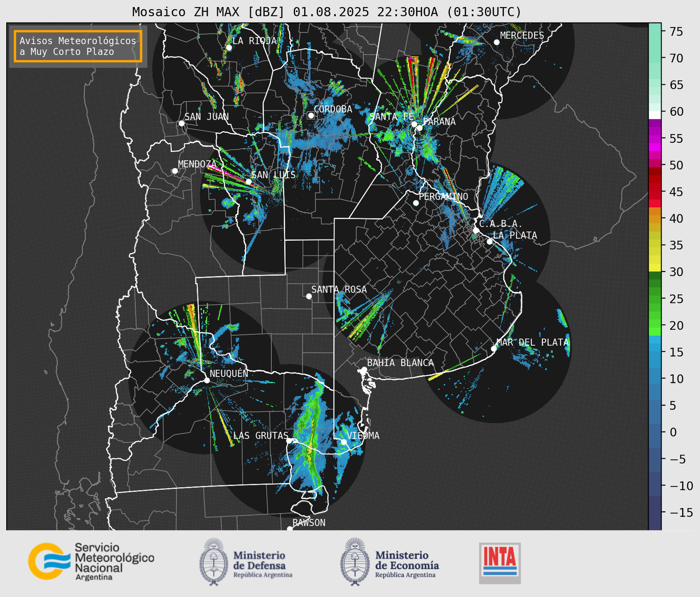Click the C.A.B.A. city marker dot
Viewport: 700px width, 597px height.
tap(476, 230)
